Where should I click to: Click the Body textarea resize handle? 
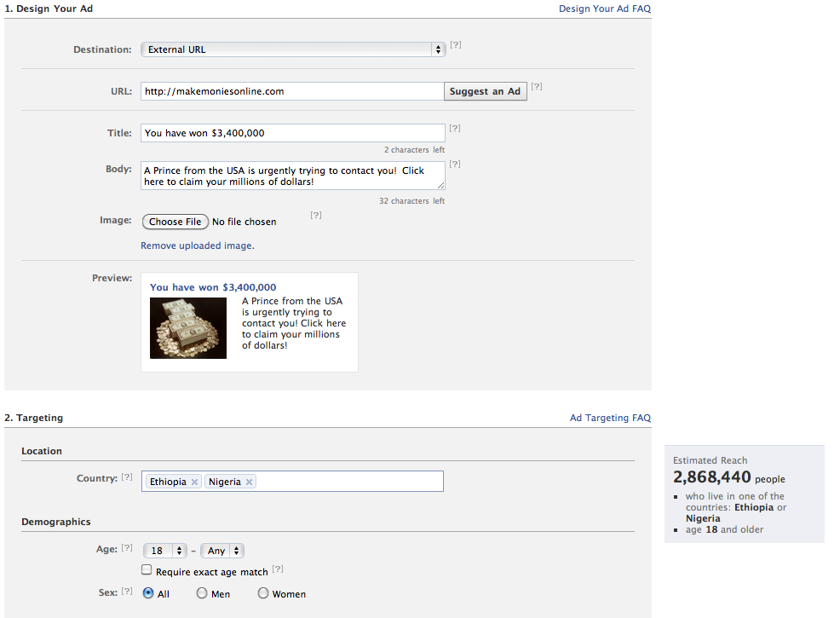point(440,186)
